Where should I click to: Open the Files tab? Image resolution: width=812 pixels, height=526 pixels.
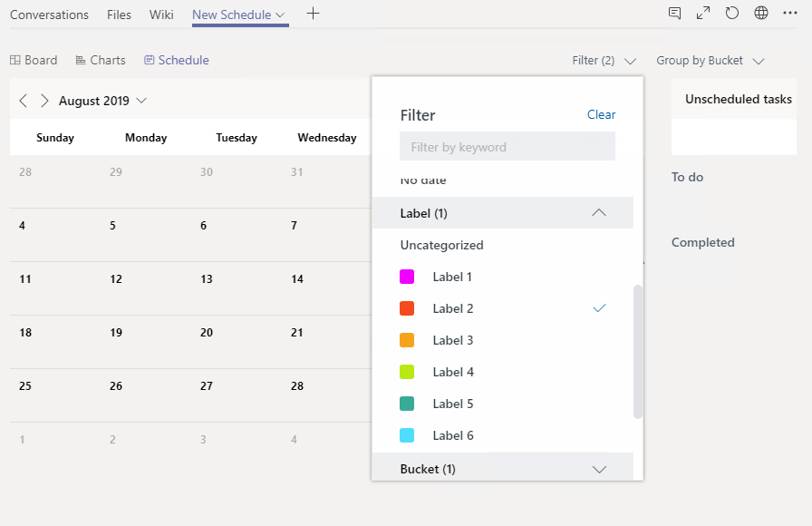(x=119, y=15)
